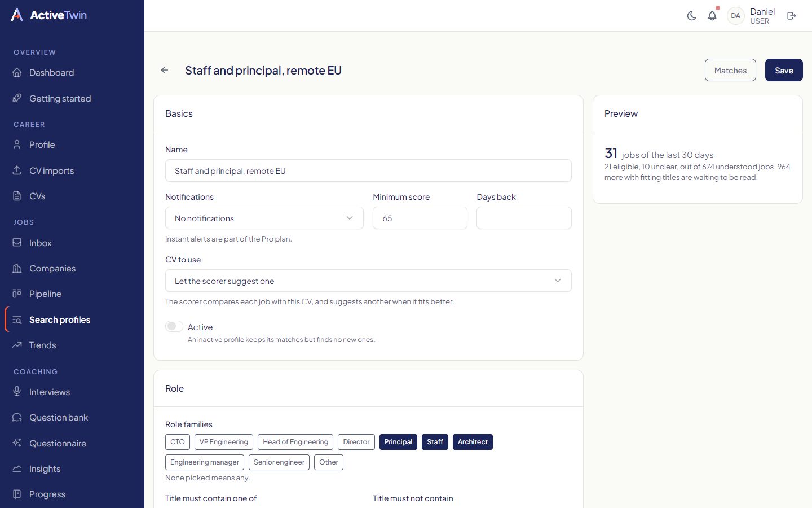This screenshot has height=508, width=812.
Task: Toggle the Engineering manager chip
Action: point(205,462)
